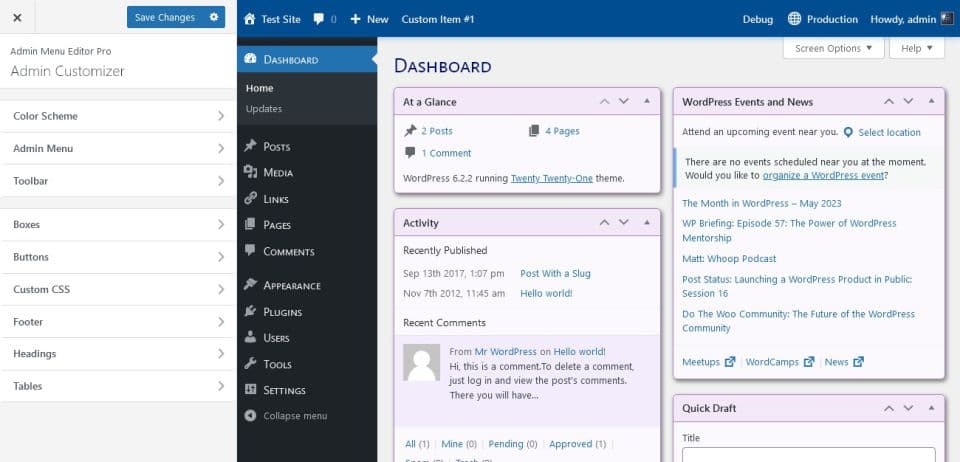The height and width of the screenshot is (462, 960).
Task: Click the plus New icon in the toolbar
Action: click(x=355, y=19)
